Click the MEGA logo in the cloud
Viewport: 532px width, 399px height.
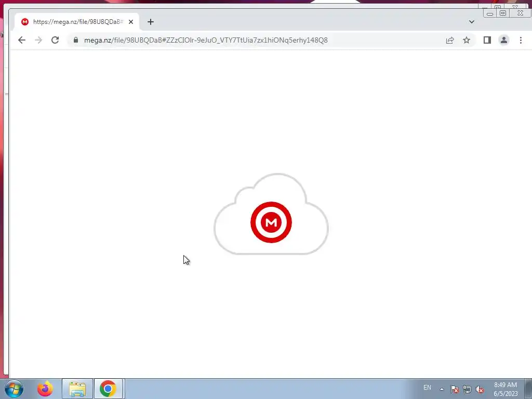click(271, 222)
